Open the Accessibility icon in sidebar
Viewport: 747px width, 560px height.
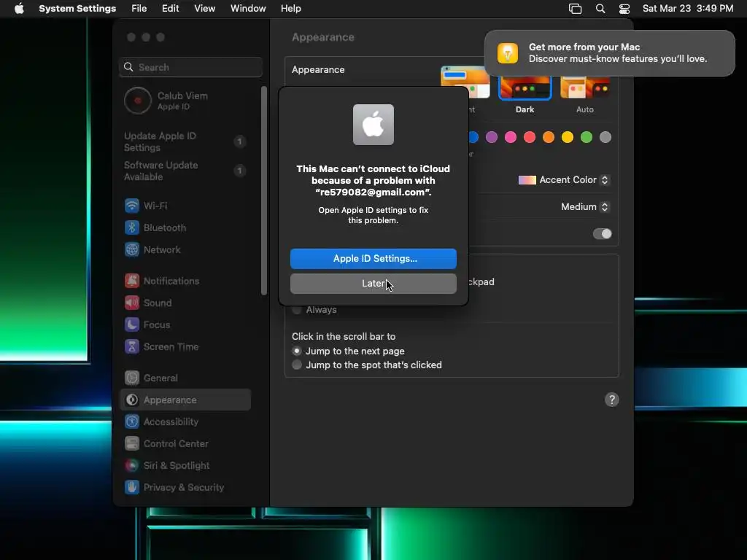pyautogui.click(x=132, y=422)
